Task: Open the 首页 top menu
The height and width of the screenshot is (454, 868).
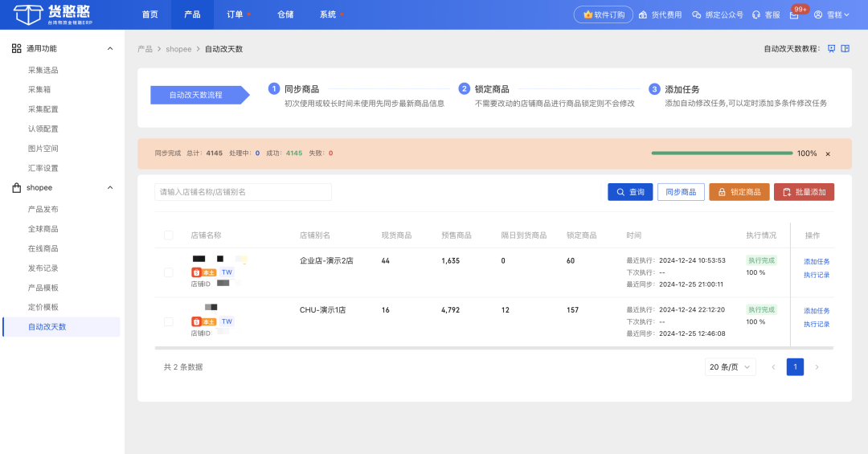Action: (x=150, y=14)
